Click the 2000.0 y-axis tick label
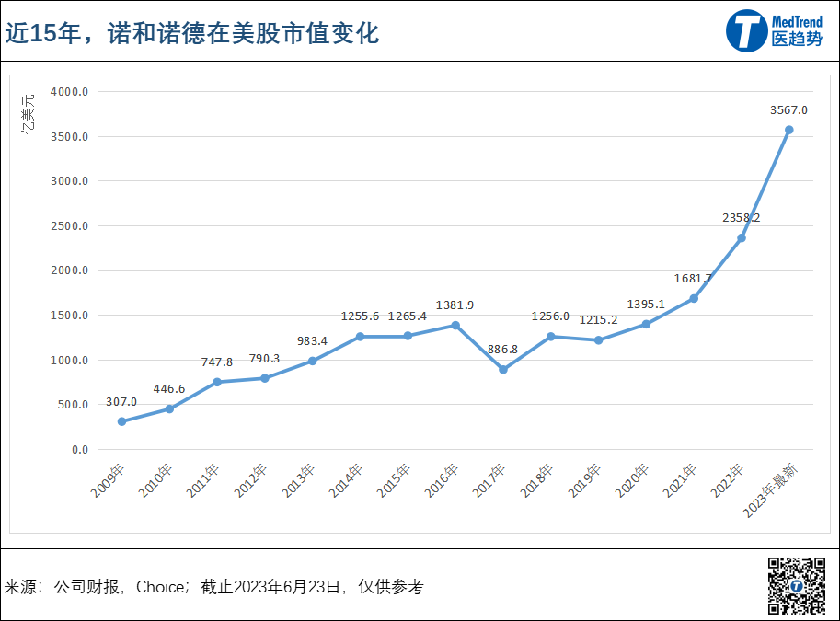The width and height of the screenshot is (840, 621). (70, 270)
